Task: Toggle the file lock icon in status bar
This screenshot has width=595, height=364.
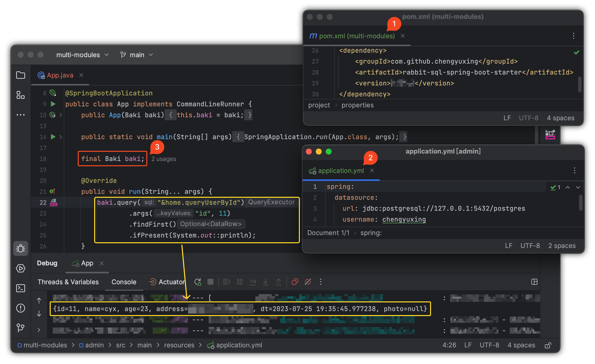Action: (x=548, y=345)
